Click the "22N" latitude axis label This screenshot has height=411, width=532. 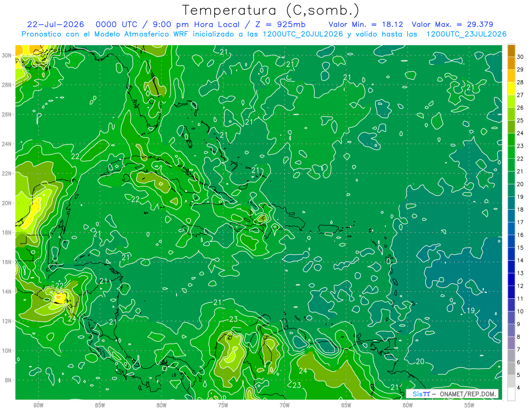pos(7,173)
